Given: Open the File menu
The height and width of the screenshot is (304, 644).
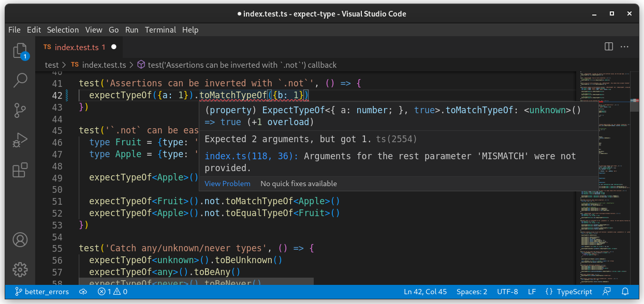Looking at the screenshot, I should [14, 29].
